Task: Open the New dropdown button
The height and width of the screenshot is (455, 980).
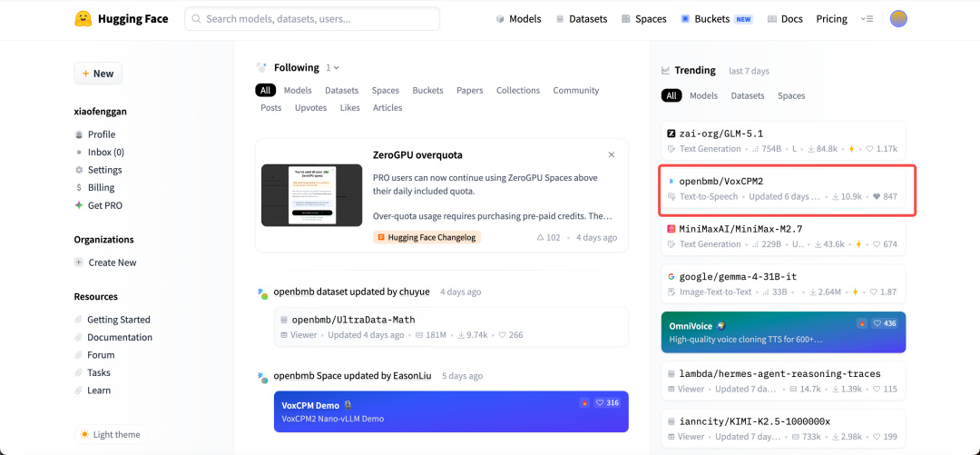Action: [98, 74]
